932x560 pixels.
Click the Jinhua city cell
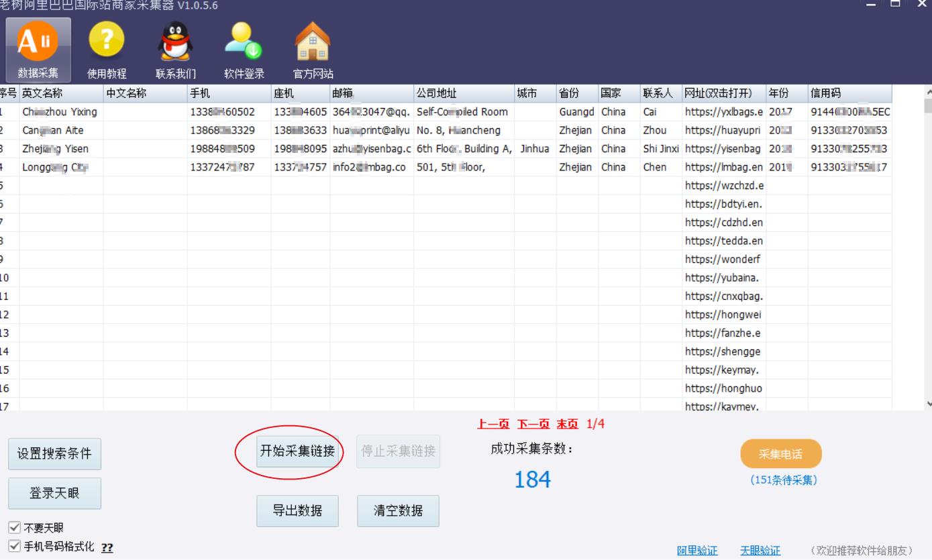[535, 149]
